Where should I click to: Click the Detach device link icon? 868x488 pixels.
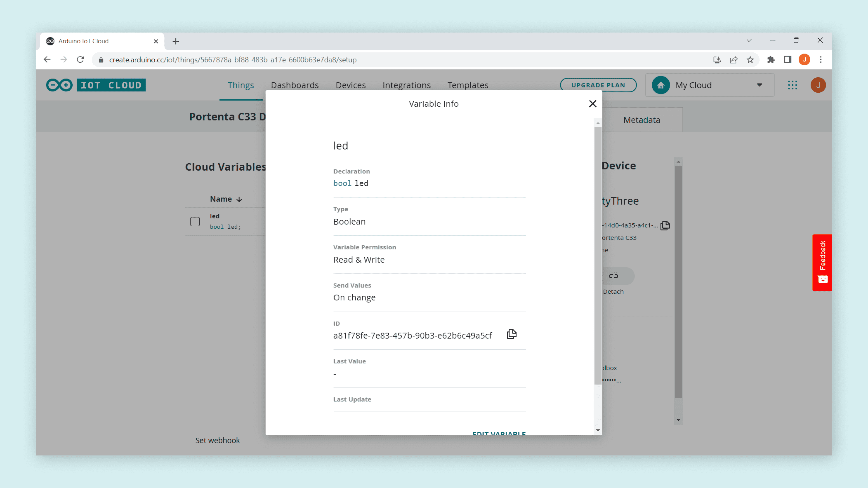(x=614, y=275)
